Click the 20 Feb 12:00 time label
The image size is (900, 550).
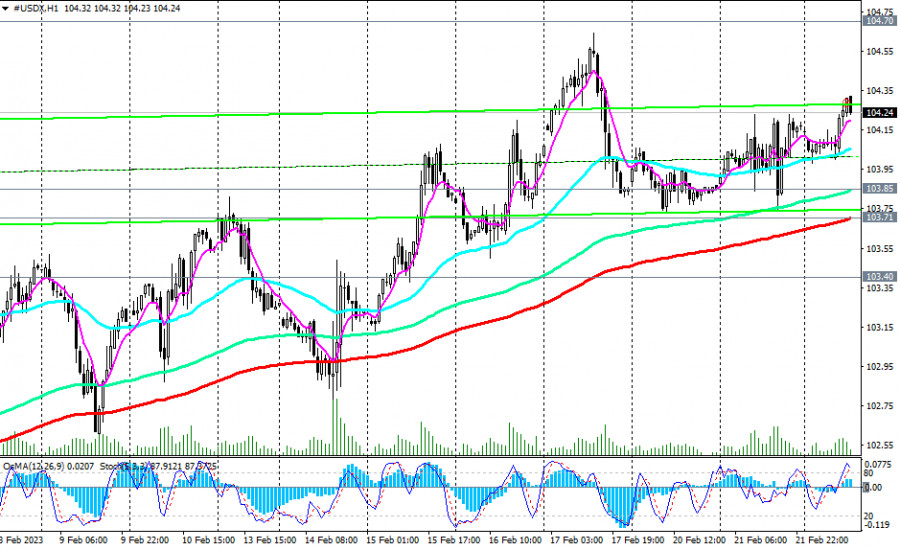tap(699, 540)
